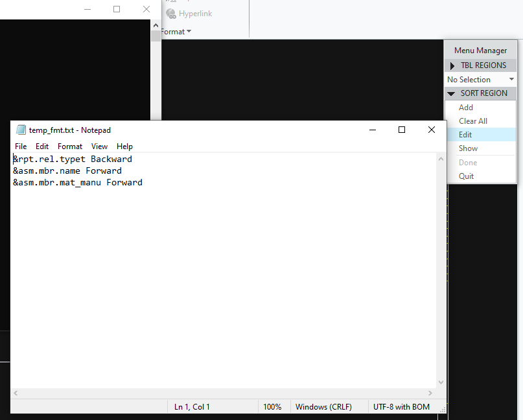Click the Notepad document icon in the title bar
523x420 pixels.
tap(20, 130)
